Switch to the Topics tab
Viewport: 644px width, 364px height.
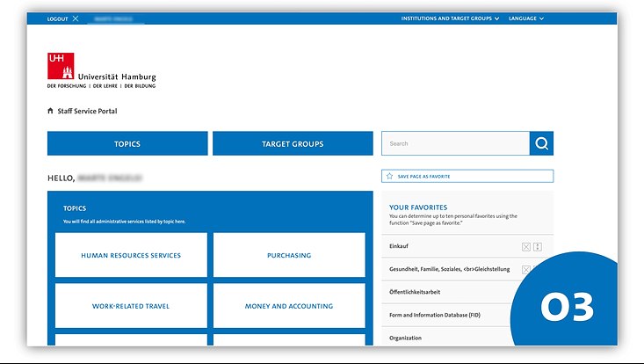[127, 143]
